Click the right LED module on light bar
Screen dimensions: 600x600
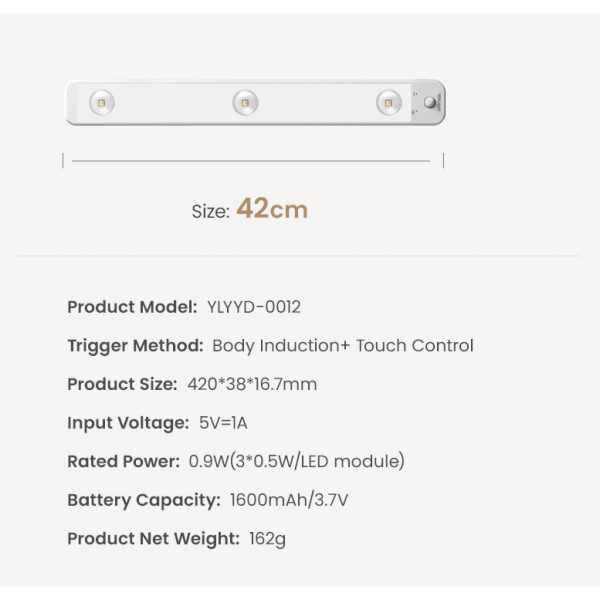click(388, 102)
